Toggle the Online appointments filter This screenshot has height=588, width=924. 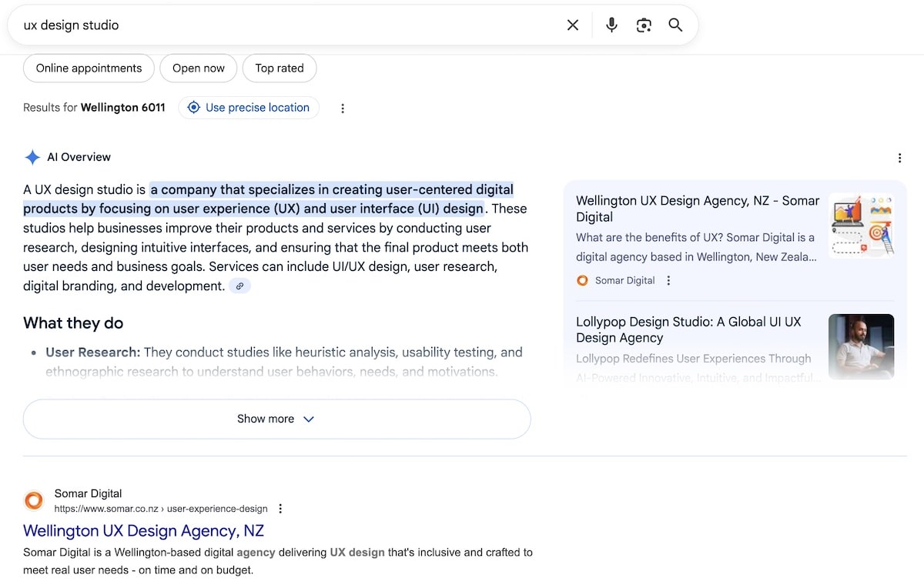coord(89,68)
